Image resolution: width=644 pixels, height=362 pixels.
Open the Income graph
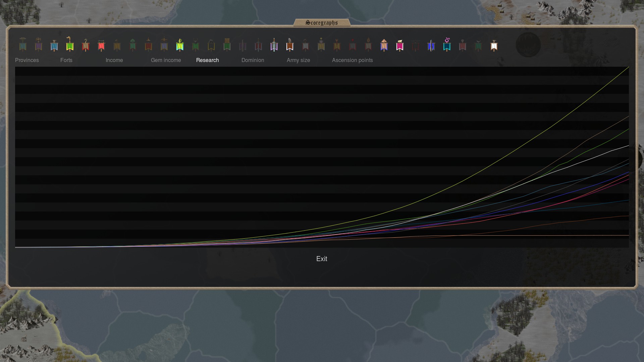tap(114, 60)
